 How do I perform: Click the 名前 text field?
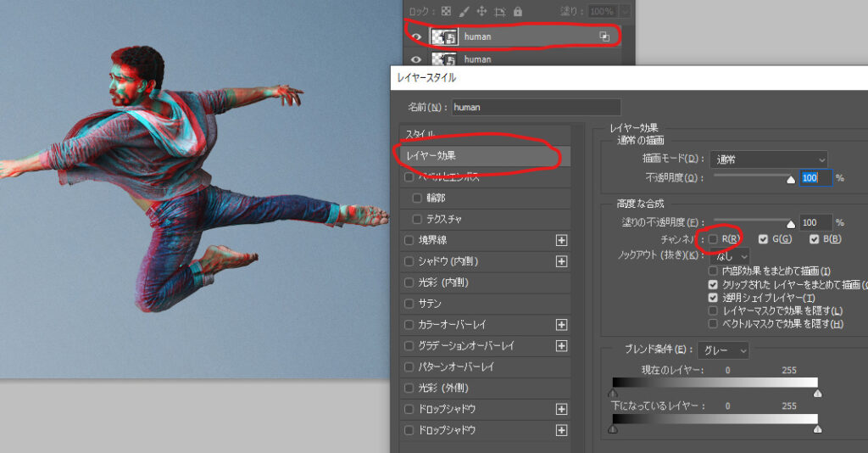coord(536,108)
